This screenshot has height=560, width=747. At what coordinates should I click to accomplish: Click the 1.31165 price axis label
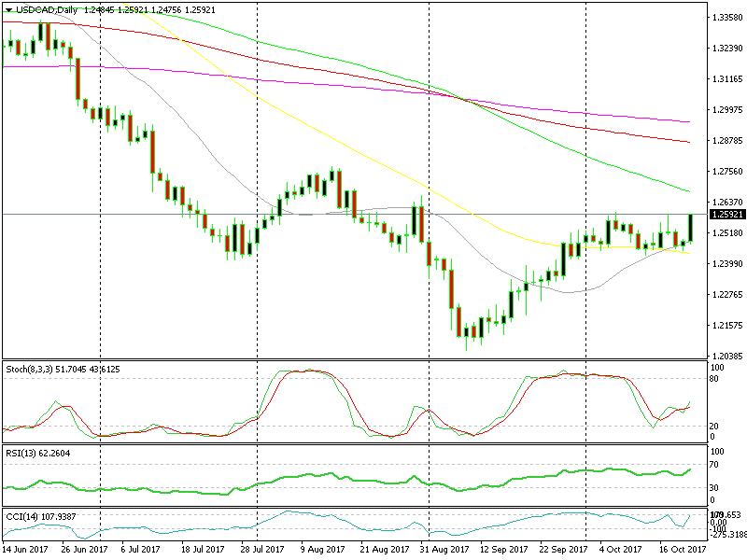click(x=727, y=79)
